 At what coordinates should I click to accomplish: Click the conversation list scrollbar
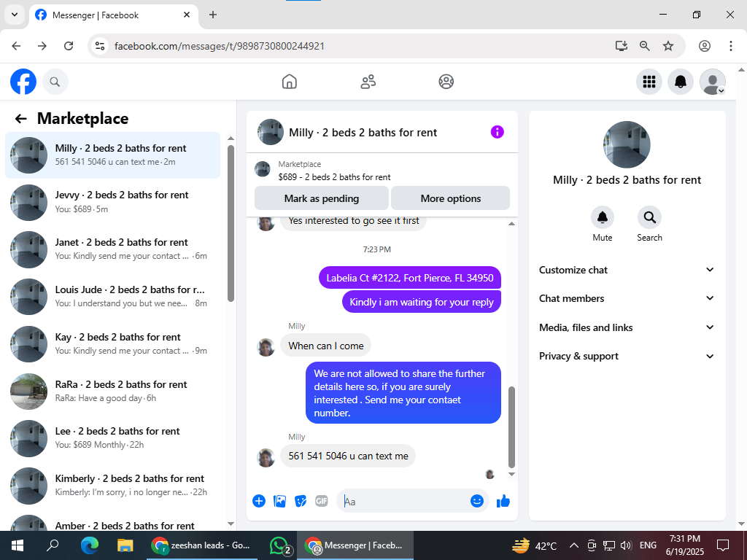(x=231, y=223)
